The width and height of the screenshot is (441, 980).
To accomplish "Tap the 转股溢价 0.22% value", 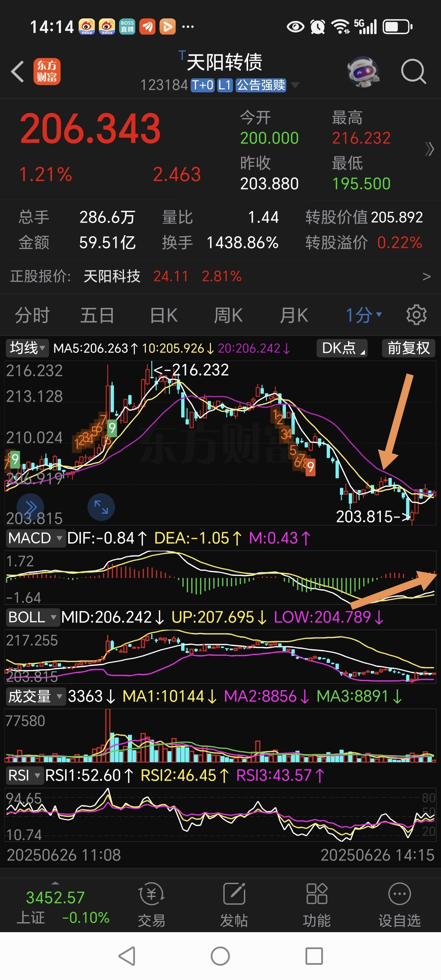I will pos(399,242).
